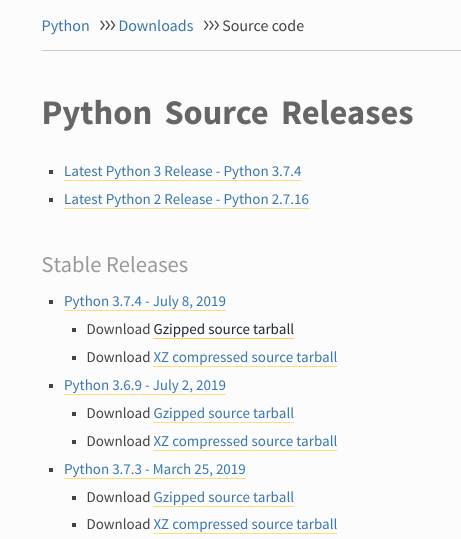The height and width of the screenshot is (539, 461).
Task: Open Latest Python 2 Release - Python 2.7.16
Action: [x=186, y=200]
